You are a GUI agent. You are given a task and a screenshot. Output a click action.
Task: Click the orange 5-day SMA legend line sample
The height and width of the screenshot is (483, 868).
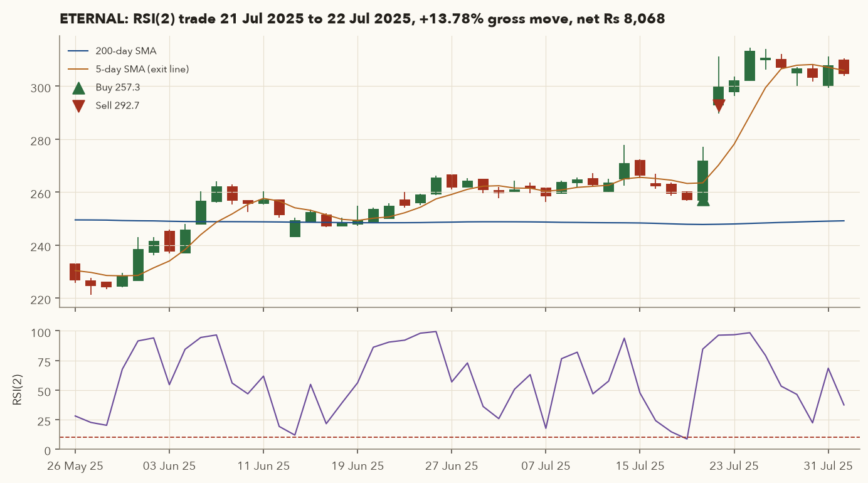78,69
